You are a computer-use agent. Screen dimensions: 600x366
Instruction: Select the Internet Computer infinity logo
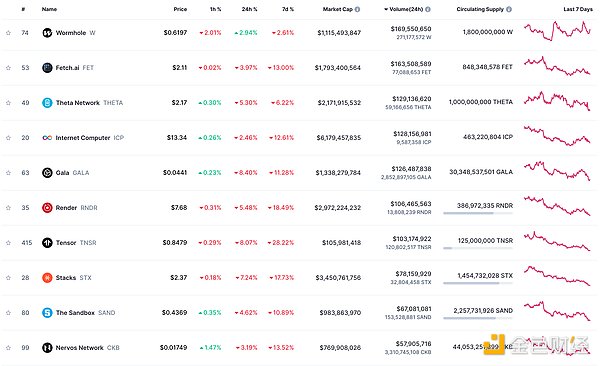pyautogui.click(x=47, y=138)
